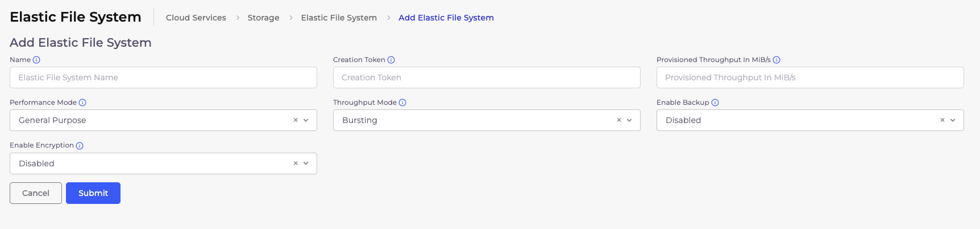980x229 pixels.
Task: Expand the Throughput Mode dropdown arrow
Action: point(629,120)
